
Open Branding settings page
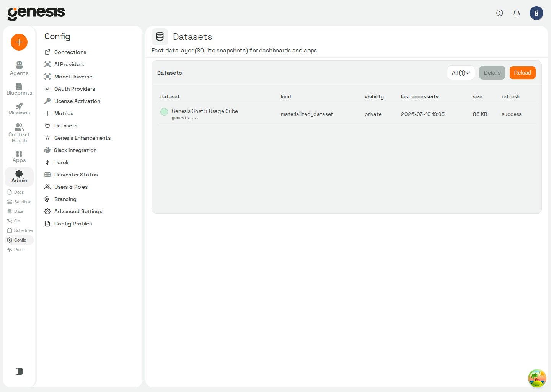coord(60,199)
